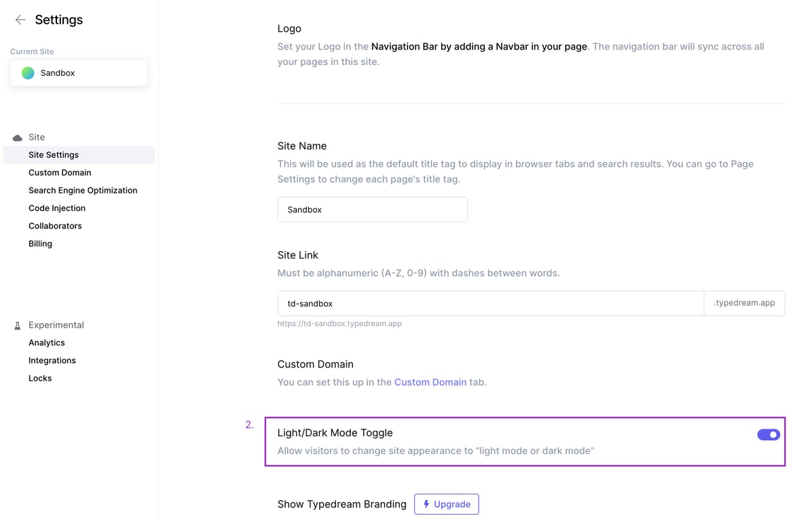Open Site Settings in the sidebar
The height and width of the screenshot is (521, 812).
point(54,155)
